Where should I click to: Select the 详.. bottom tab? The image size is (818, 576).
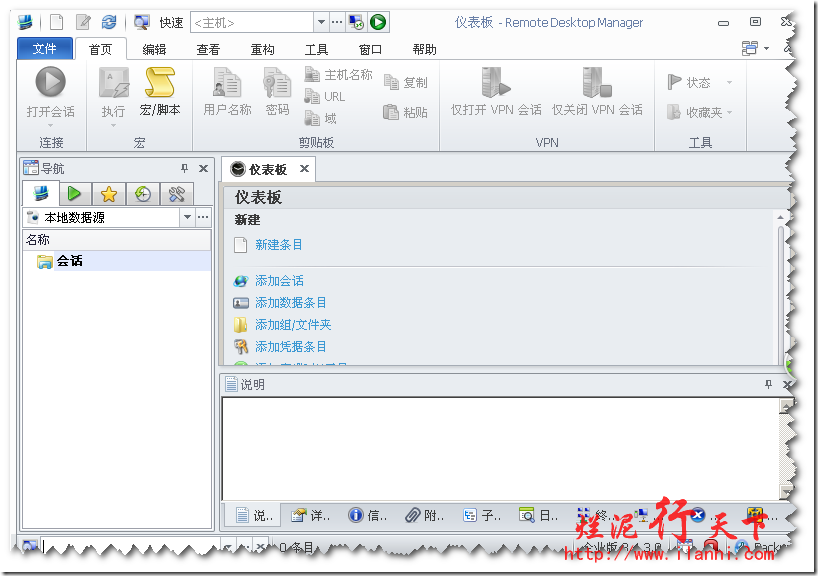click(x=311, y=515)
